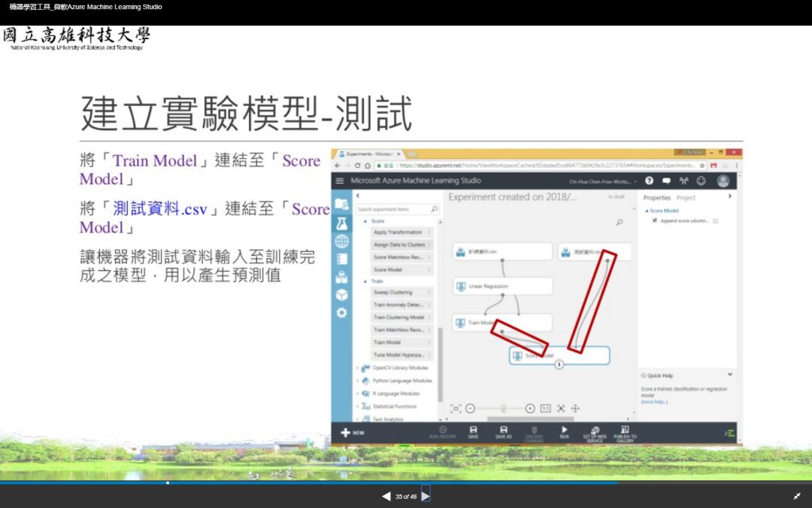Click the Score Model output port circle
The height and width of the screenshot is (508, 812).
pyautogui.click(x=559, y=364)
